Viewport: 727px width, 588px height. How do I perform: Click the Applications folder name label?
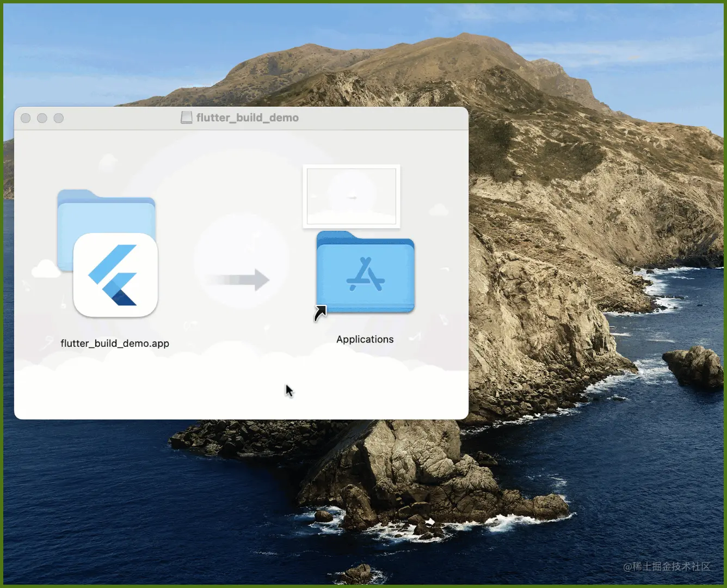tap(365, 339)
